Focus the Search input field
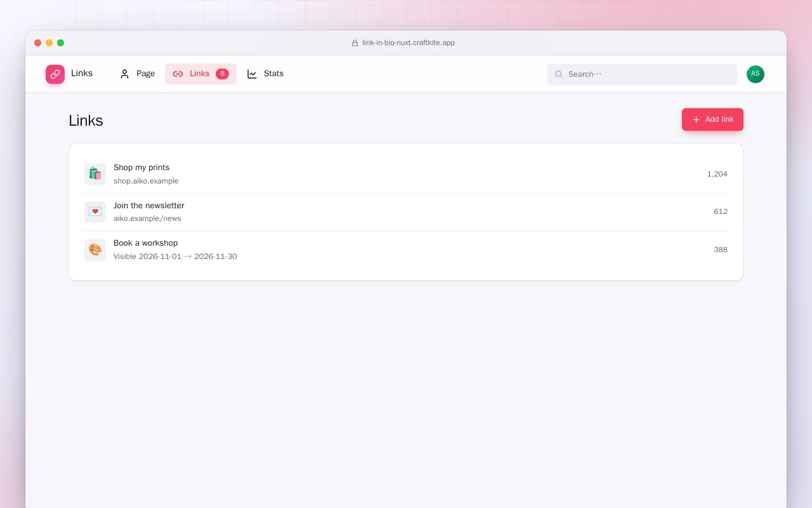 642,74
